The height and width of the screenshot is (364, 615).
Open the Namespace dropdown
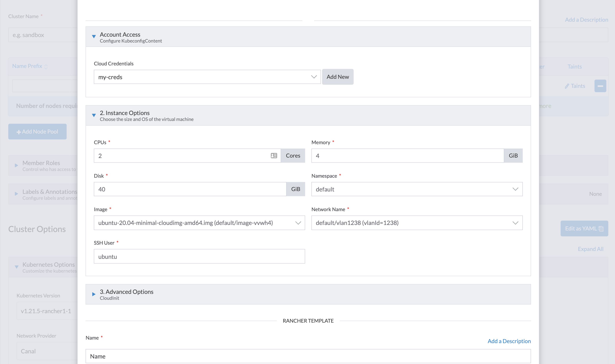(417, 189)
